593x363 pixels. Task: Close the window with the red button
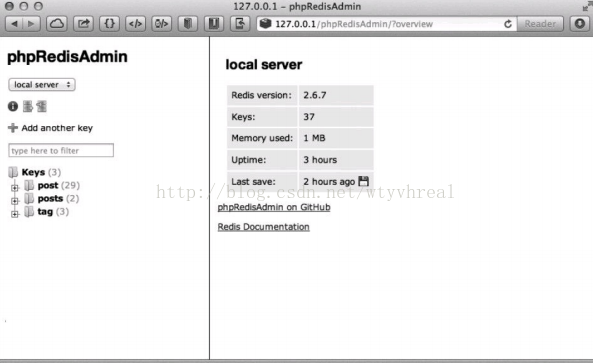point(9,6)
